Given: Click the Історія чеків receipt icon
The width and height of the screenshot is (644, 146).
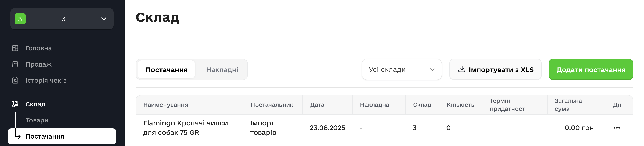Looking at the screenshot, I should point(15,80).
